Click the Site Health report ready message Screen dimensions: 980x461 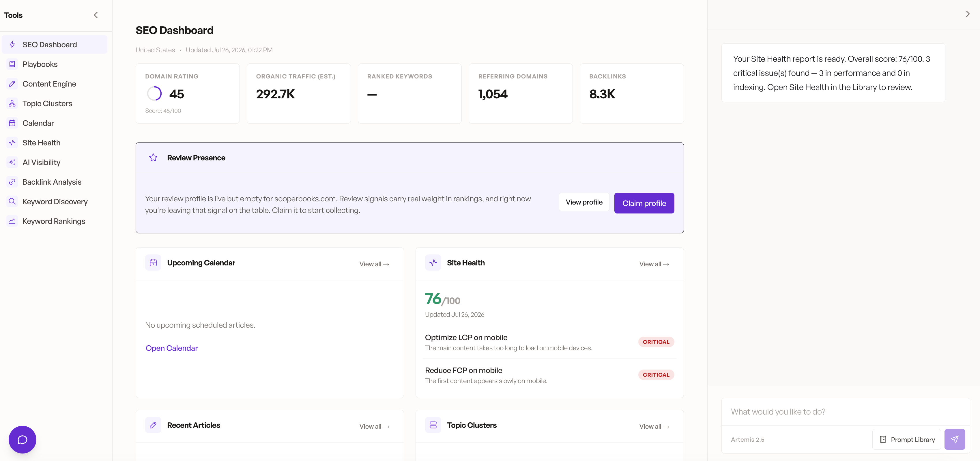pos(833,73)
